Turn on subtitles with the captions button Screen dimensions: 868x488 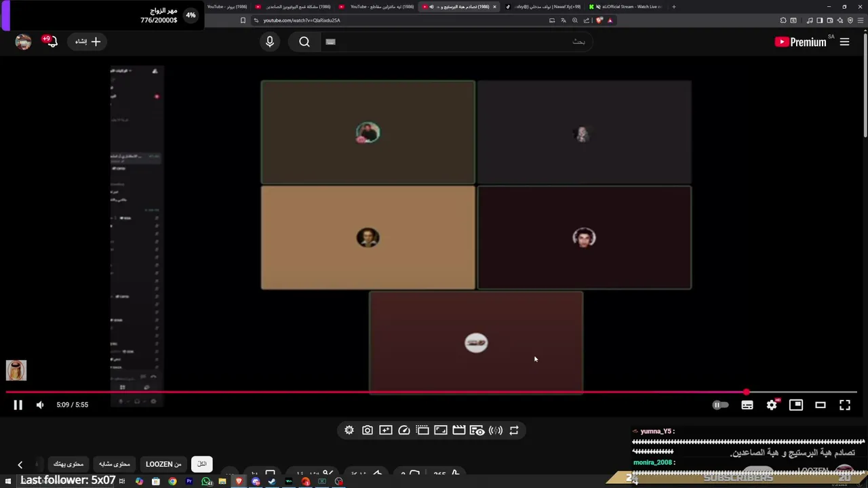pos(747,405)
